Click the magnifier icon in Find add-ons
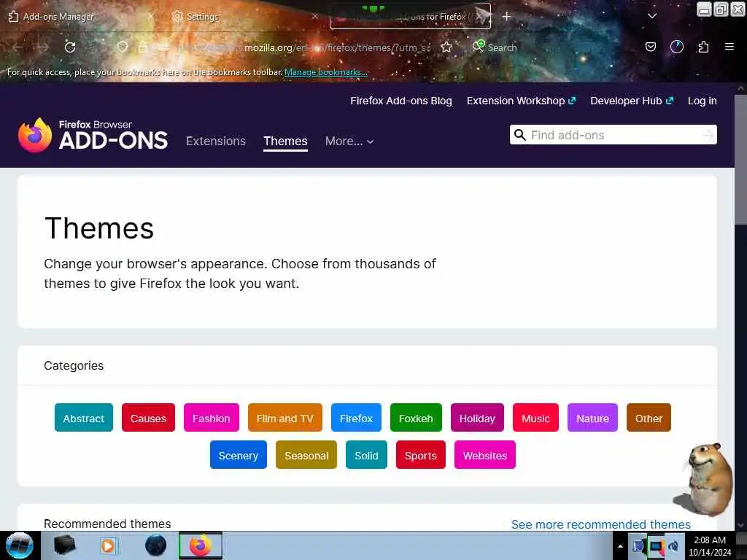This screenshot has height=560, width=747. [520, 135]
